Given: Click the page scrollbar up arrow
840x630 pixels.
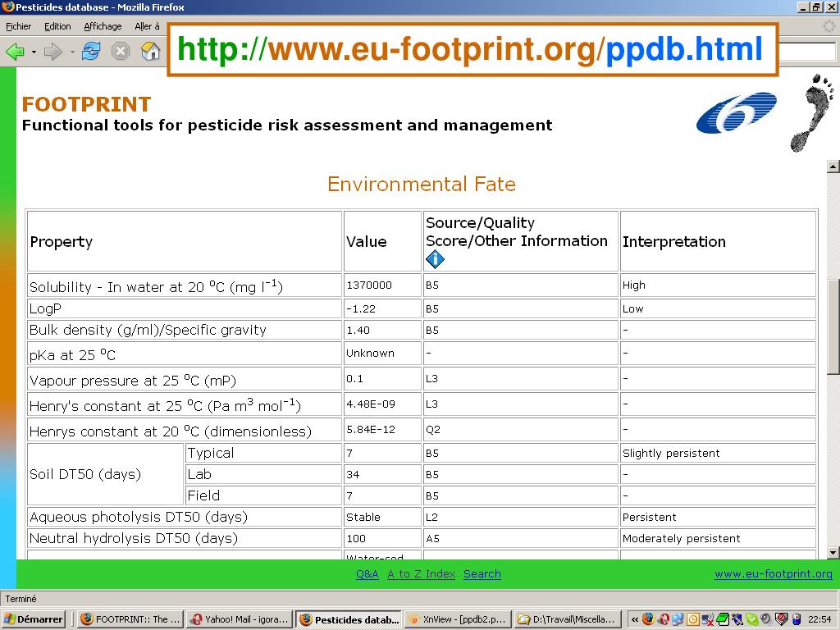Looking at the screenshot, I should (x=833, y=167).
